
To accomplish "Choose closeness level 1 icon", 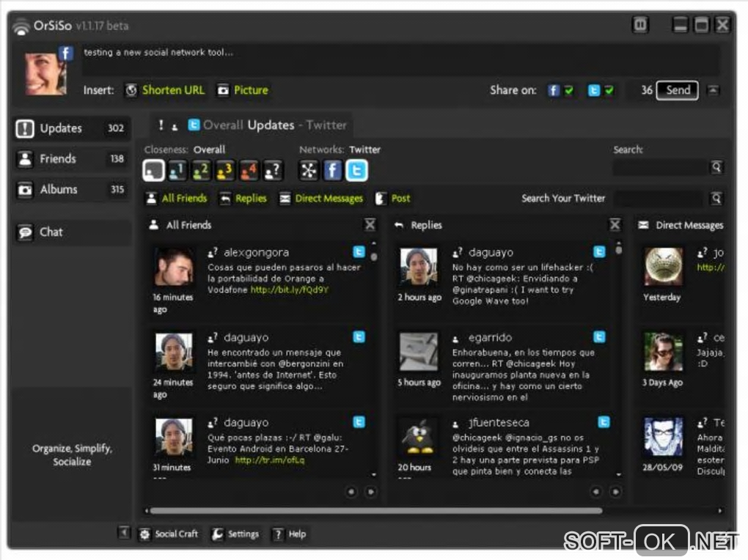I will tap(177, 170).
